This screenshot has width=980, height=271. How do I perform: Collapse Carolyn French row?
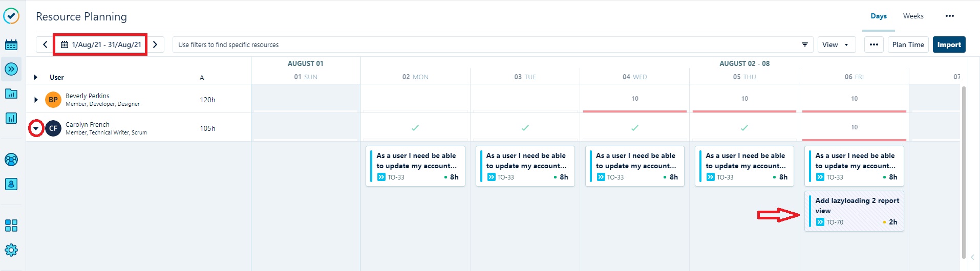click(36, 128)
